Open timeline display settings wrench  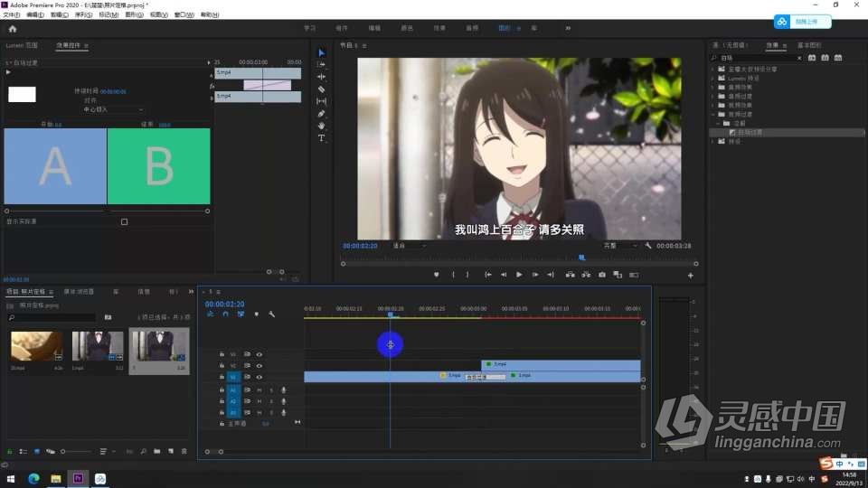pos(272,314)
